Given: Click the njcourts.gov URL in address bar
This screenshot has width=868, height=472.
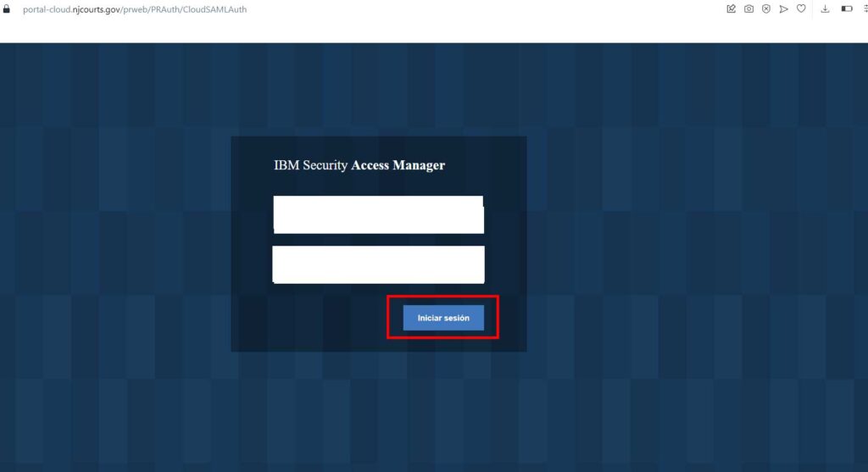Looking at the screenshot, I should click(136, 9).
